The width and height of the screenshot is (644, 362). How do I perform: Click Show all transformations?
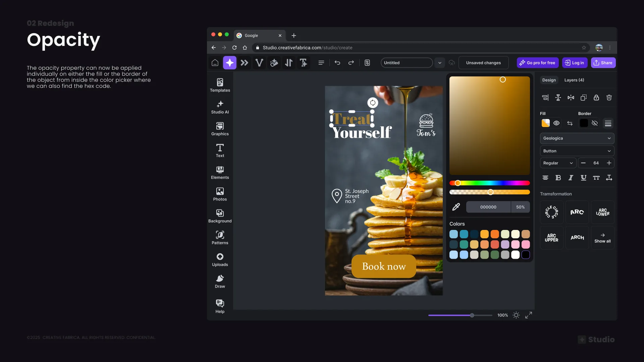602,238
